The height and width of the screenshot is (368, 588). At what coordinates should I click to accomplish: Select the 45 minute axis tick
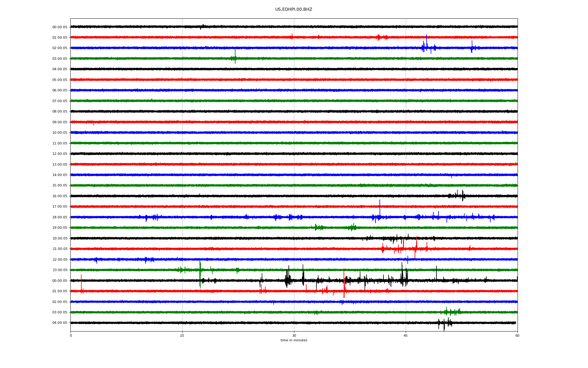pyautogui.click(x=406, y=335)
